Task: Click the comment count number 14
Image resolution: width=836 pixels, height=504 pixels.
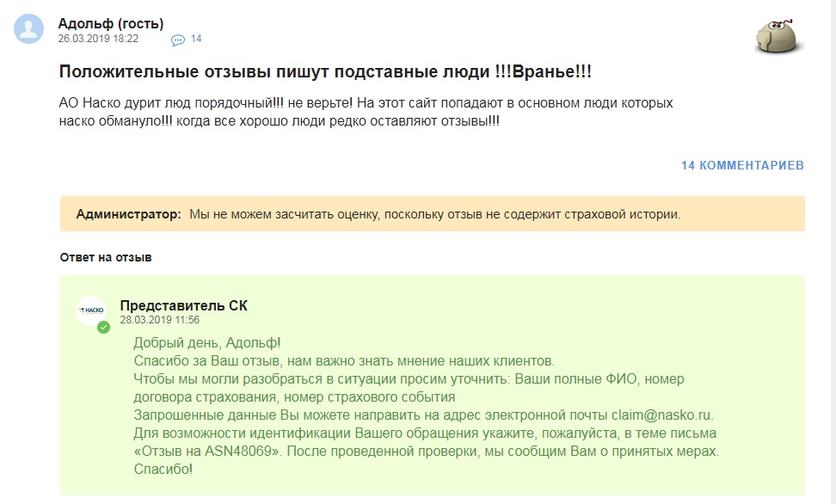Action: click(196, 39)
